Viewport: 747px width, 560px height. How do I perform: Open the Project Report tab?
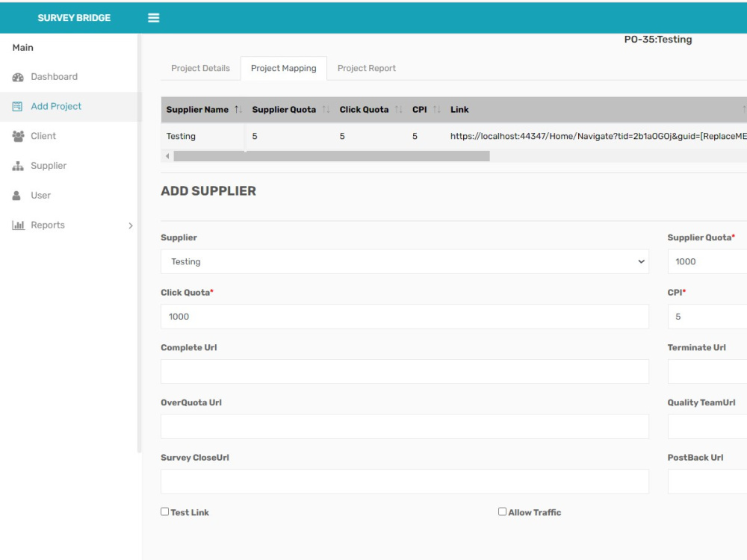pos(366,68)
